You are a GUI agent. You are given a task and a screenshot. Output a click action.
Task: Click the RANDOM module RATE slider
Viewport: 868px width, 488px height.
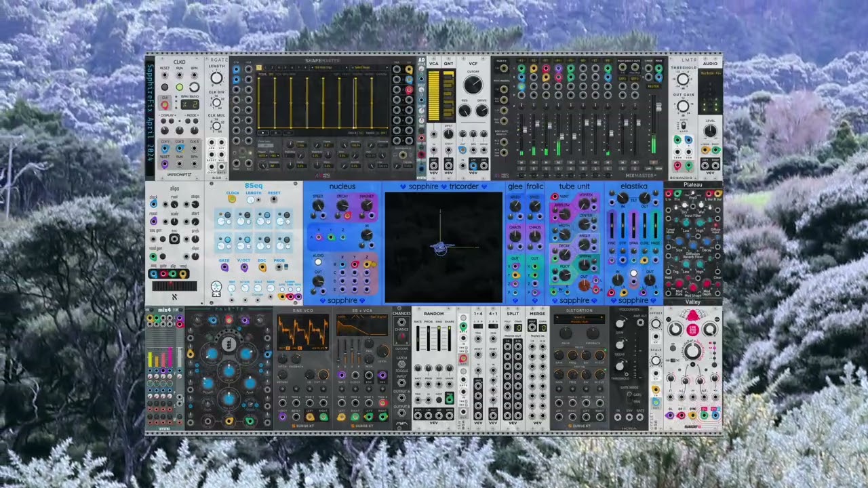click(x=418, y=338)
